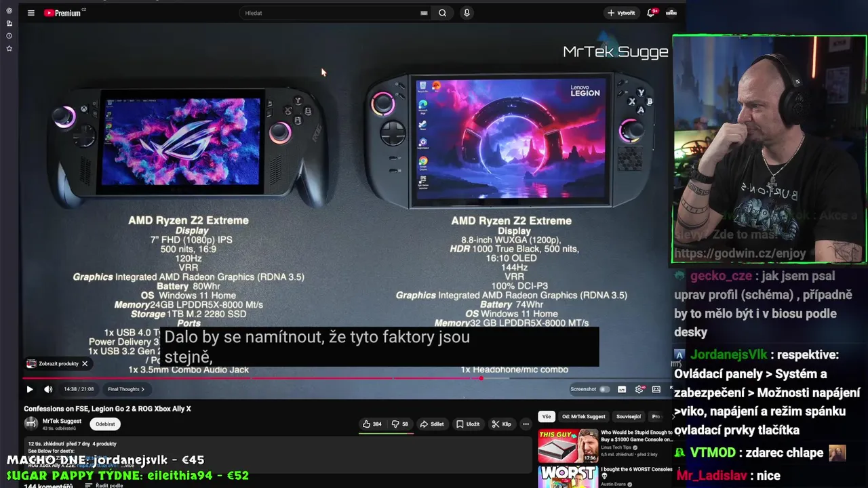Dislike the video showing 58
868x488 pixels.
point(401,424)
